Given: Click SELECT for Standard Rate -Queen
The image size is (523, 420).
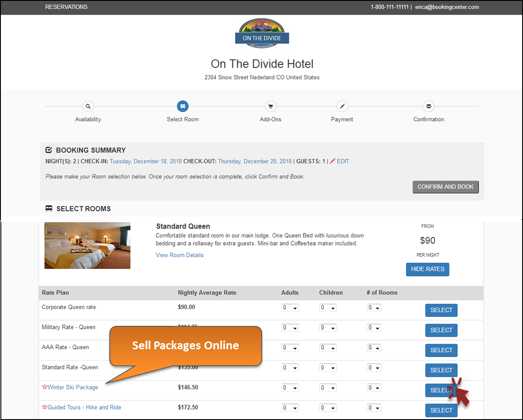Looking at the screenshot, I should tap(441, 370).
